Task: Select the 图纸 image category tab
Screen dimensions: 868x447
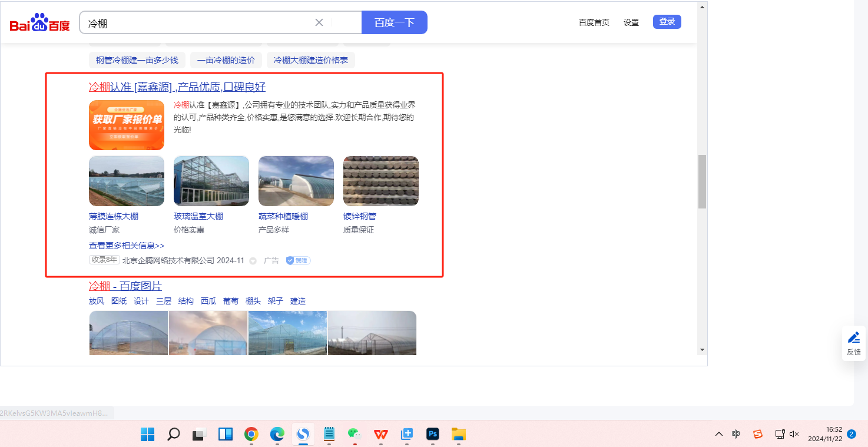Action: (x=119, y=301)
